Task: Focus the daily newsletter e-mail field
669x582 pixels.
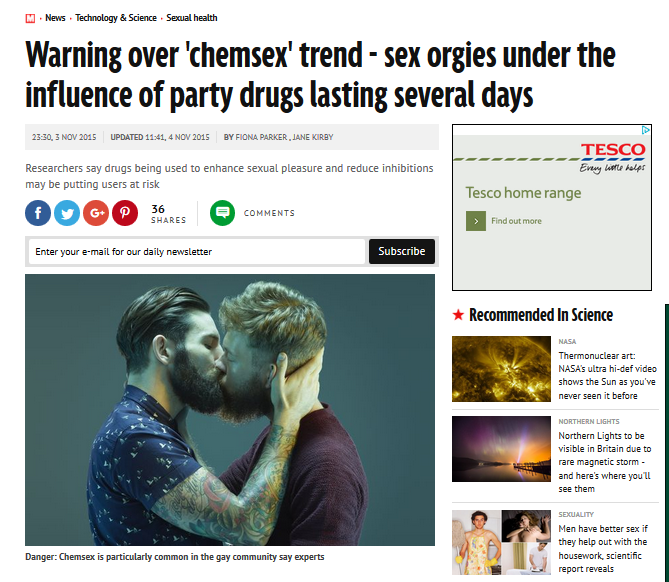Action: [197, 252]
